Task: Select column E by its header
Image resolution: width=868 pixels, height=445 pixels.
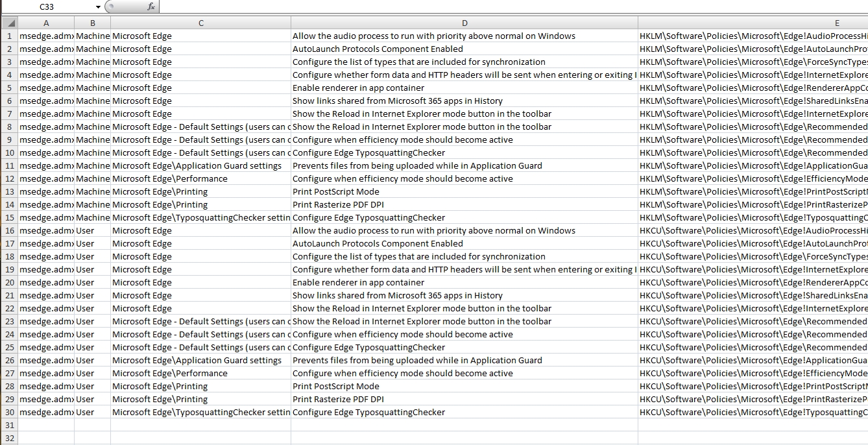Action: coord(753,23)
